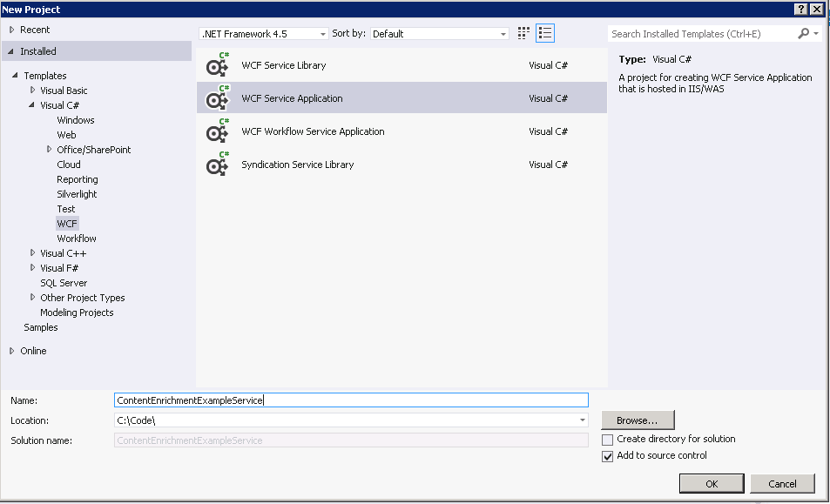The width and height of the screenshot is (830, 504).
Task: Expand the Recent section
Action: pyautogui.click(x=11, y=30)
